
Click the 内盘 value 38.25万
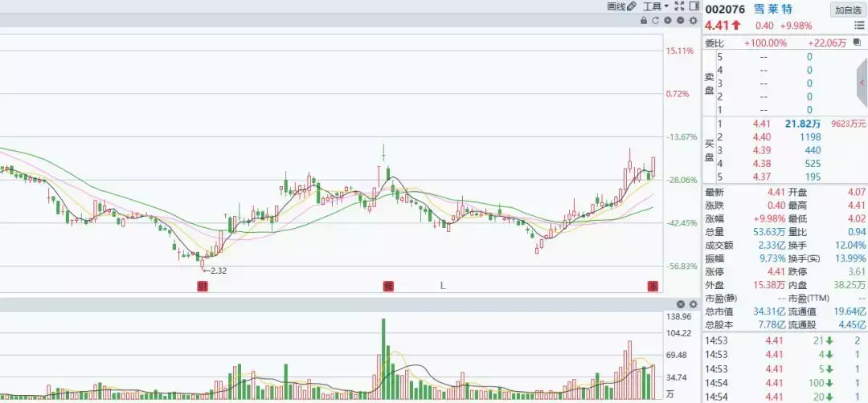point(850,285)
